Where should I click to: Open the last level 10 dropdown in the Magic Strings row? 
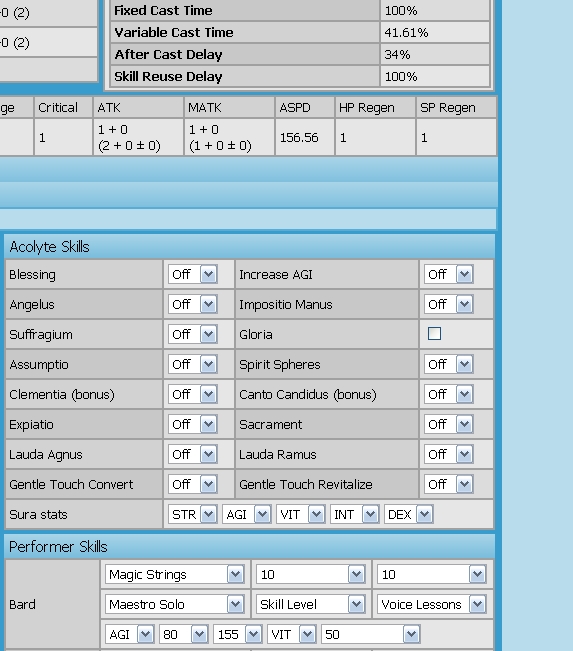[432, 575]
